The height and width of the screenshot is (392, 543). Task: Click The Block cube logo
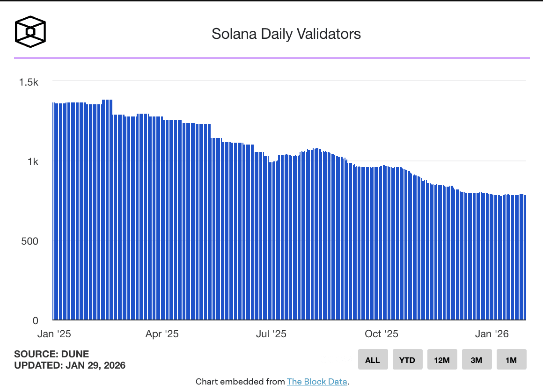tap(30, 33)
